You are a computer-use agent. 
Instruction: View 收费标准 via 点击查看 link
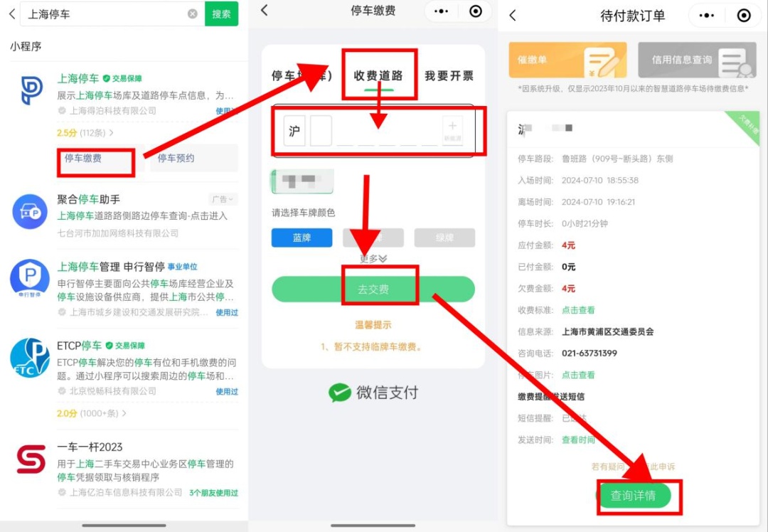pos(578,310)
